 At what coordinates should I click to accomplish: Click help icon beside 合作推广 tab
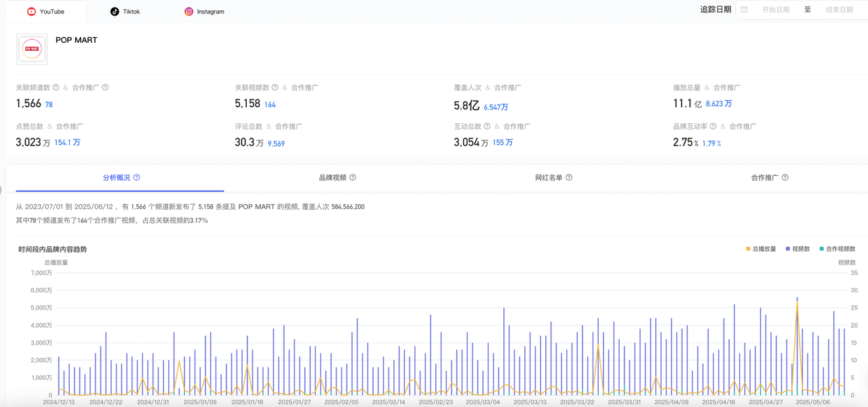point(785,178)
